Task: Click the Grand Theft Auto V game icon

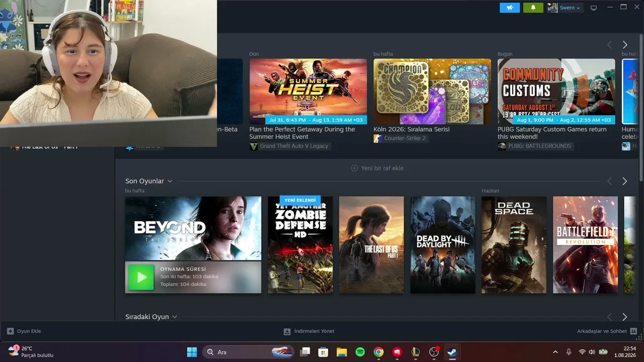Action: [x=254, y=146]
